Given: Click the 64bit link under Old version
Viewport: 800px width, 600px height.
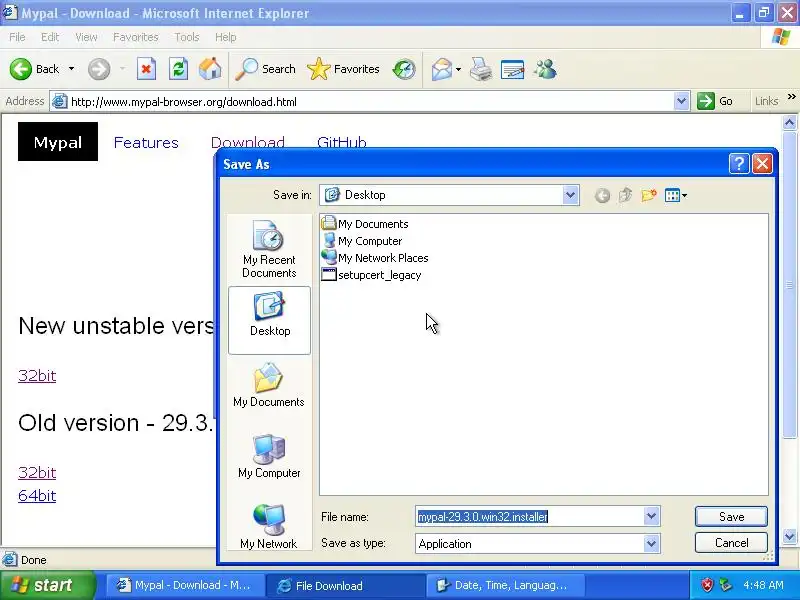Looking at the screenshot, I should pos(37,495).
